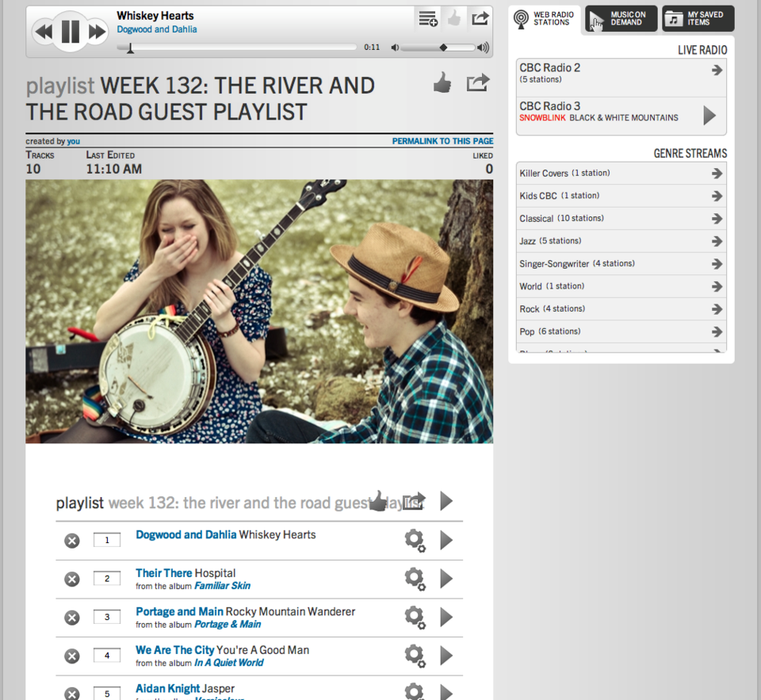
Task: Play Rocky Mountain Wanderer track
Action: (x=446, y=617)
